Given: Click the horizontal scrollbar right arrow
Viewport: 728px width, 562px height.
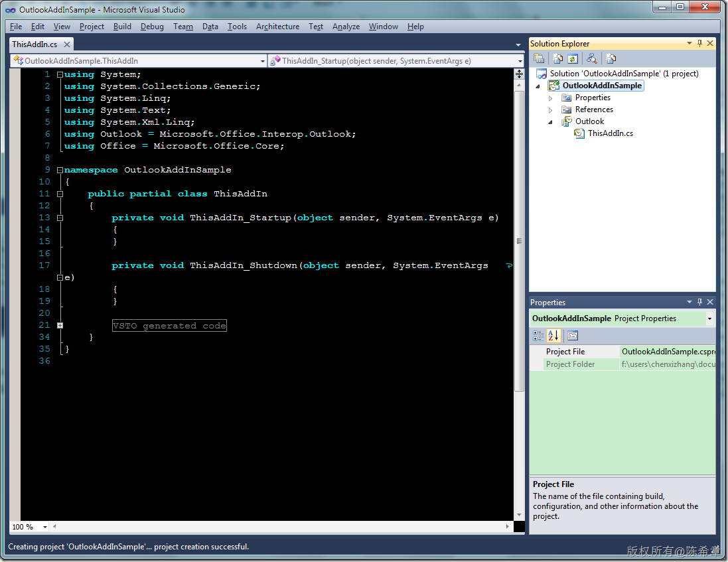Looking at the screenshot, I should [x=507, y=526].
